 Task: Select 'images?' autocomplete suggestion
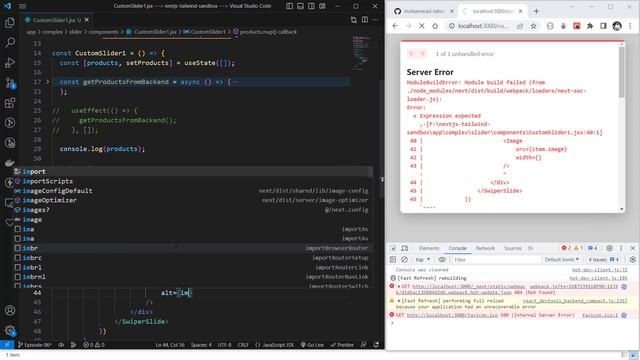click(x=193, y=210)
